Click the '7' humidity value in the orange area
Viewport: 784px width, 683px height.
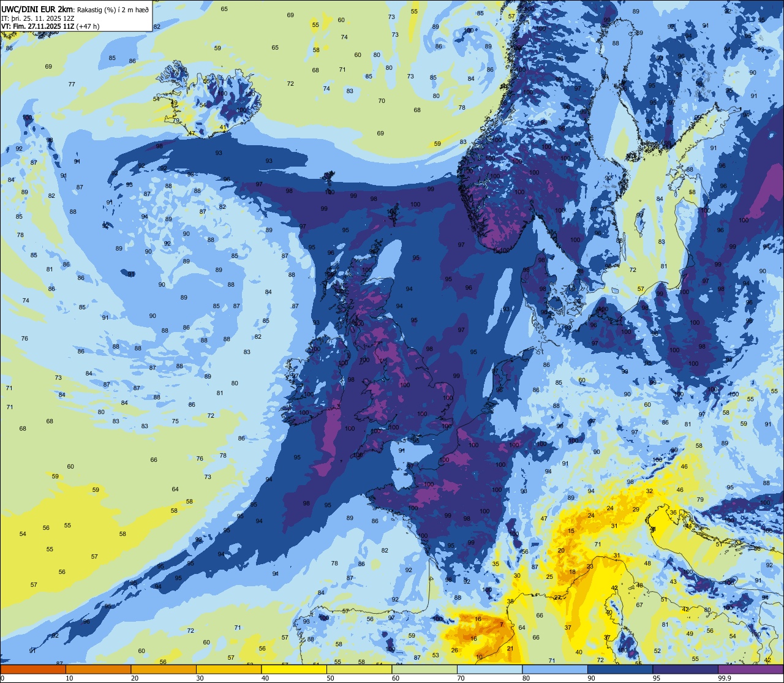click(501, 624)
